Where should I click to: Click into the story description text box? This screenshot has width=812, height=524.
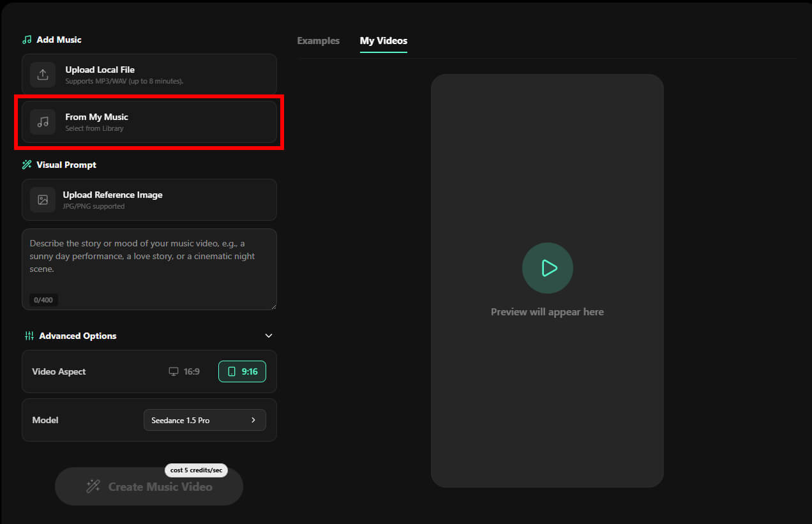149,269
